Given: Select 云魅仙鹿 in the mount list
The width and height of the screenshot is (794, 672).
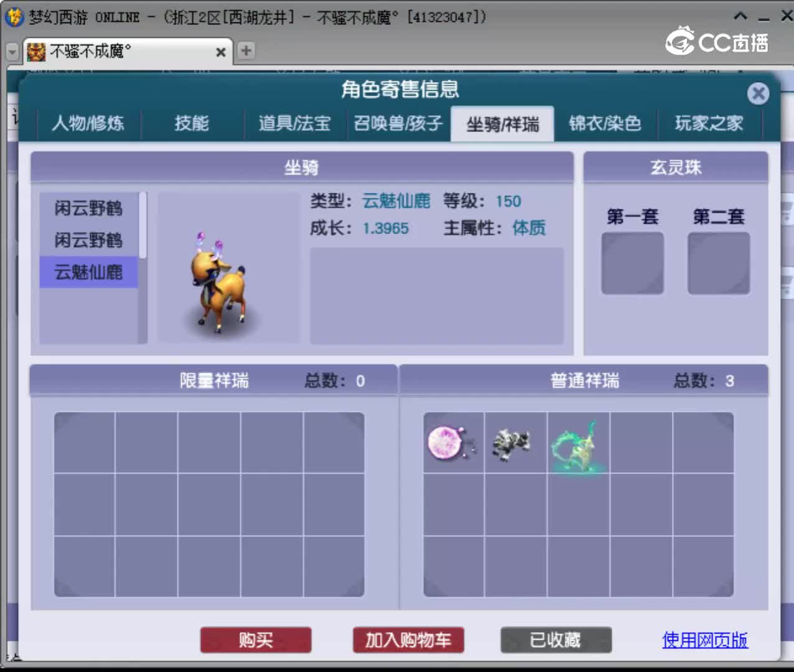Looking at the screenshot, I should pyautogui.click(x=88, y=272).
